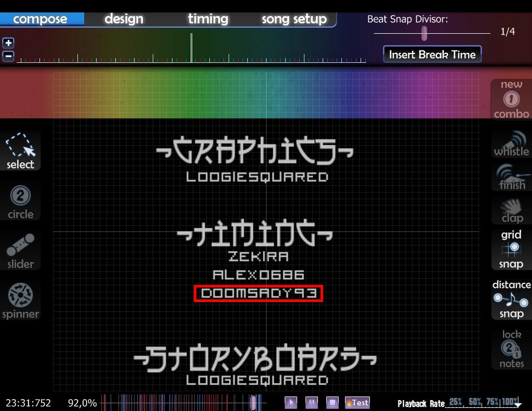Toggle lock notes
This screenshot has width=532, height=411.
tap(511, 349)
